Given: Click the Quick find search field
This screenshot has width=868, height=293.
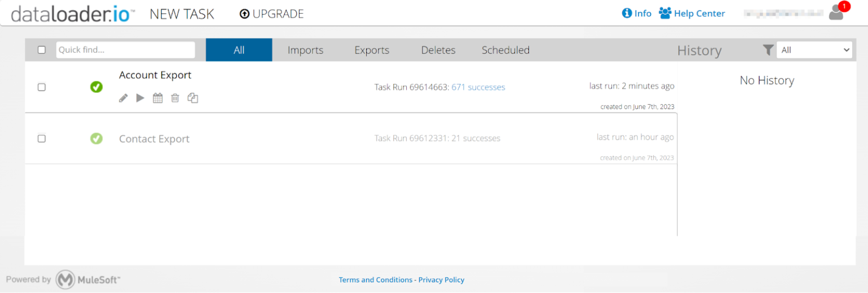Looking at the screenshot, I should coord(125,50).
